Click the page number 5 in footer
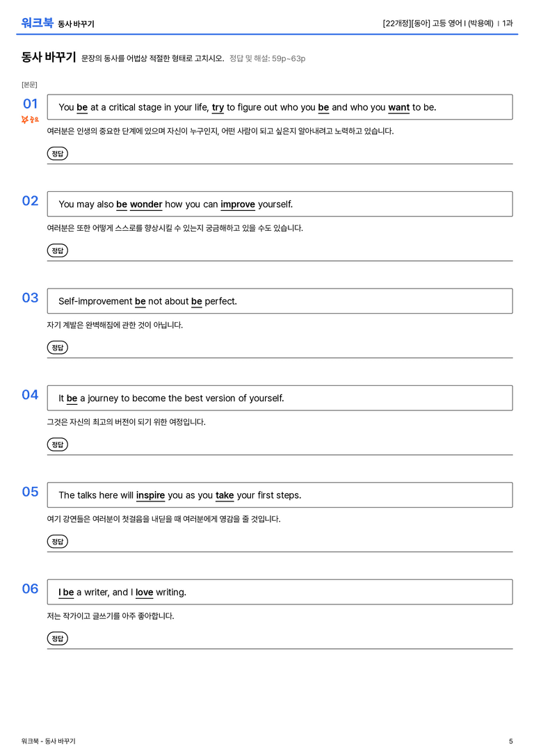Screen dimensions: 534x756 [x=511, y=741]
